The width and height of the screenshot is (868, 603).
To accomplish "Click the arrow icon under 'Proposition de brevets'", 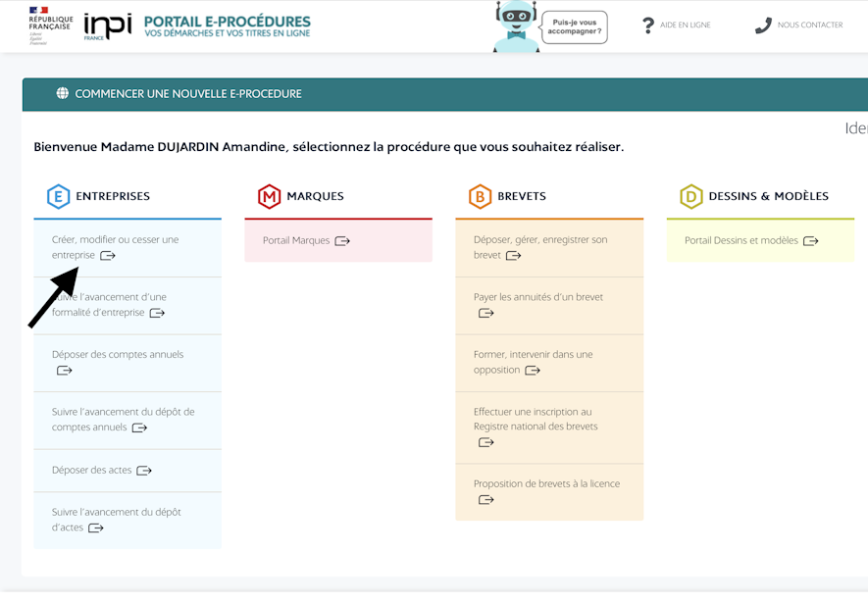I will coord(486,500).
